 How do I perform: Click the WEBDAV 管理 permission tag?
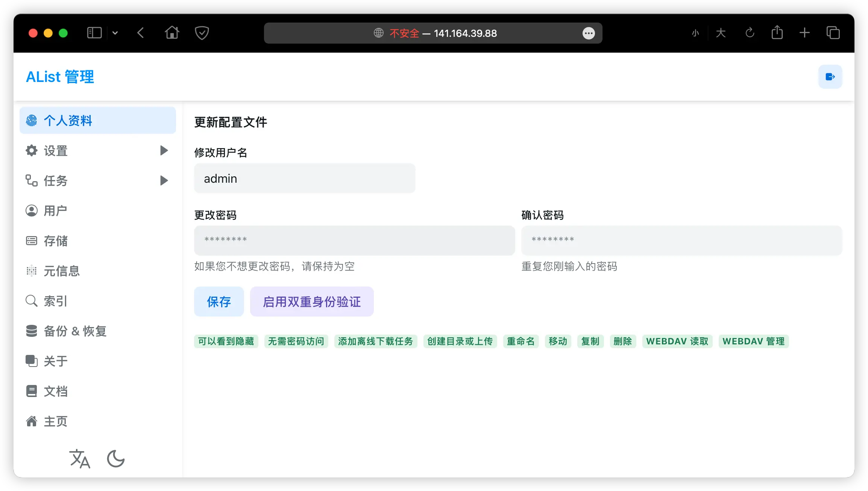pos(753,341)
